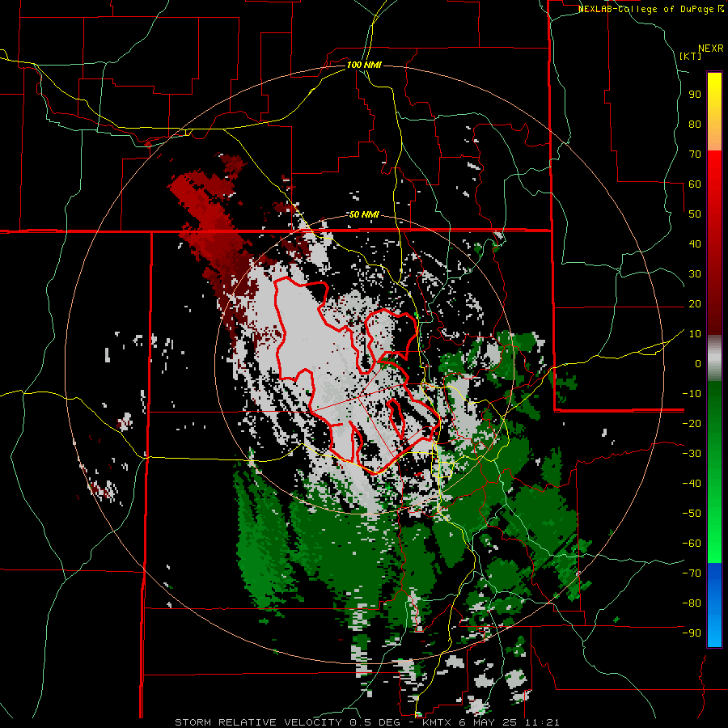The width and height of the screenshot is (728, 728).
Task: Click the [KT] units label
Action: point(691,56)
